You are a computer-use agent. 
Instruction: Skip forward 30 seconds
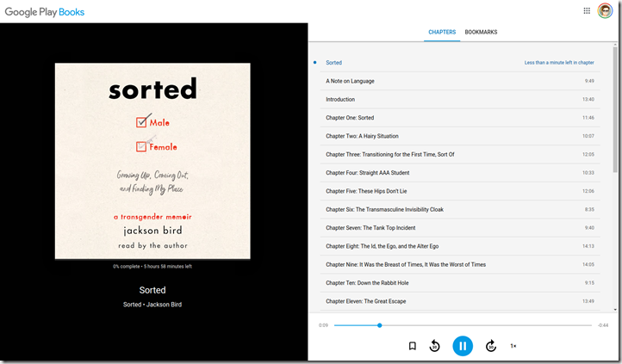pos(491,346)
